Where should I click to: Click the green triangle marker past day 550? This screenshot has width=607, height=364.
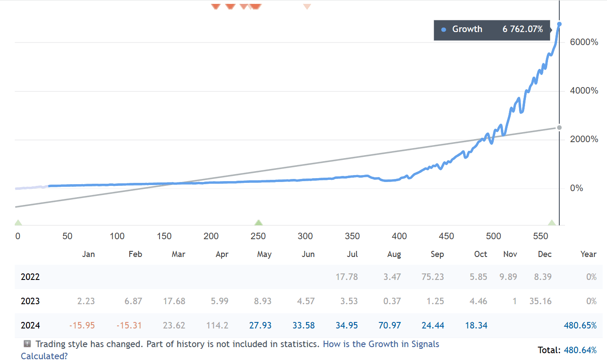(x=552, y=223)
